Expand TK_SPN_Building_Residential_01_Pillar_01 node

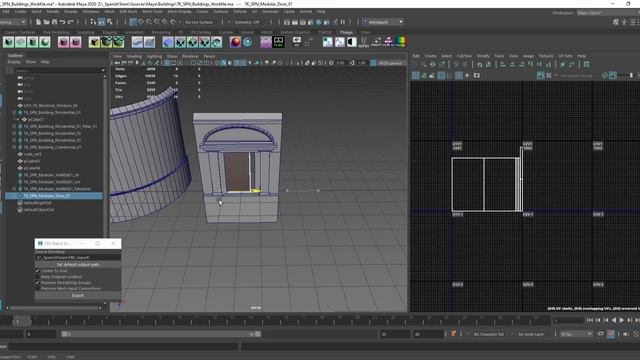pos(14,127)
